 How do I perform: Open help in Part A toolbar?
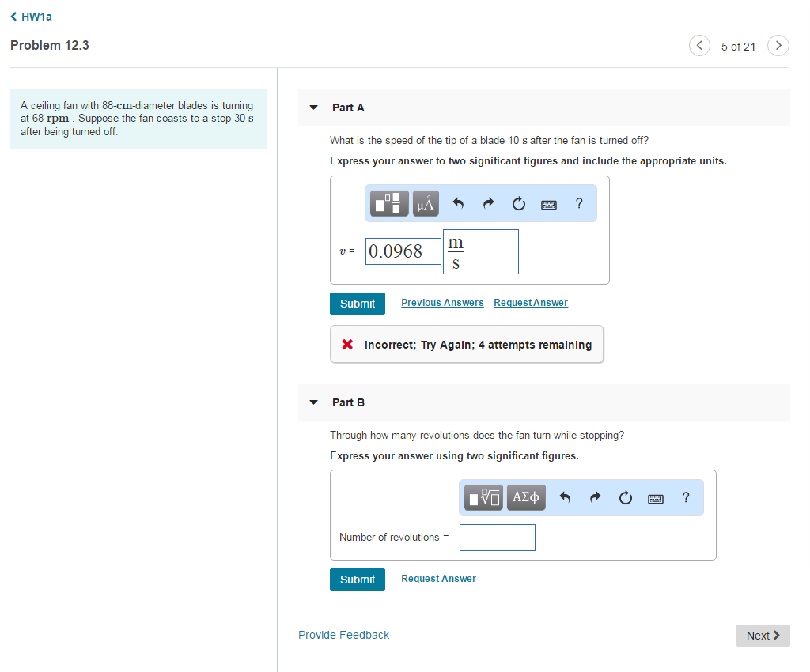(x=579, y=203)
